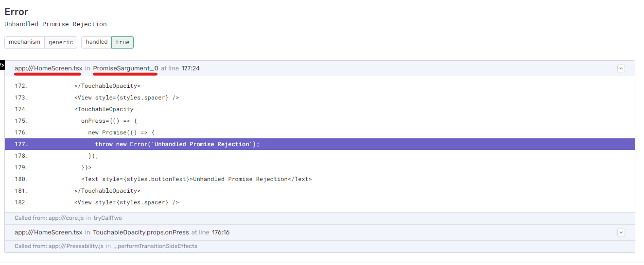Collapse the HomeScreen.tsx Promise$argument_0 frame

(x=621, y=68)
